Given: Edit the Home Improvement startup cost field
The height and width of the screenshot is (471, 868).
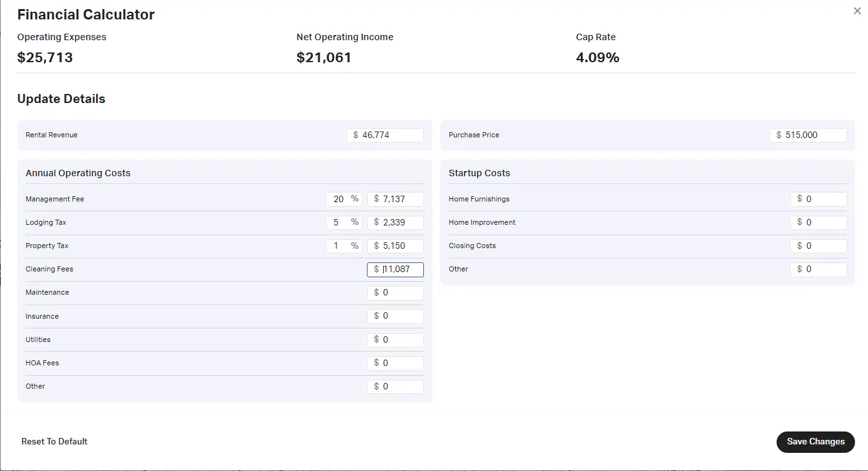Looking at the screenshot, I should (819, 222).
